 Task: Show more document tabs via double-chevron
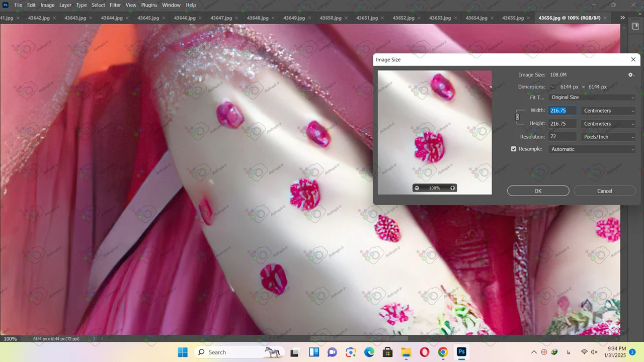[622, 18]
